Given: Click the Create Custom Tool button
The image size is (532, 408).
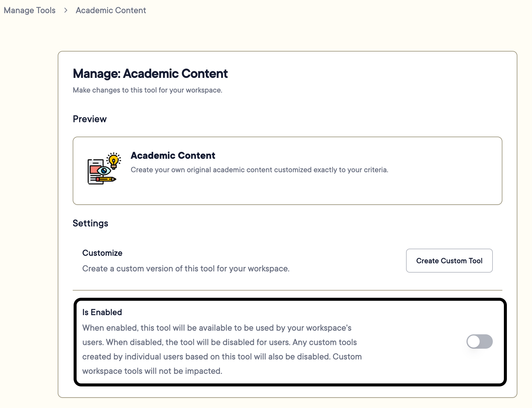Looking at the screenshot, I should click(449, 261).
